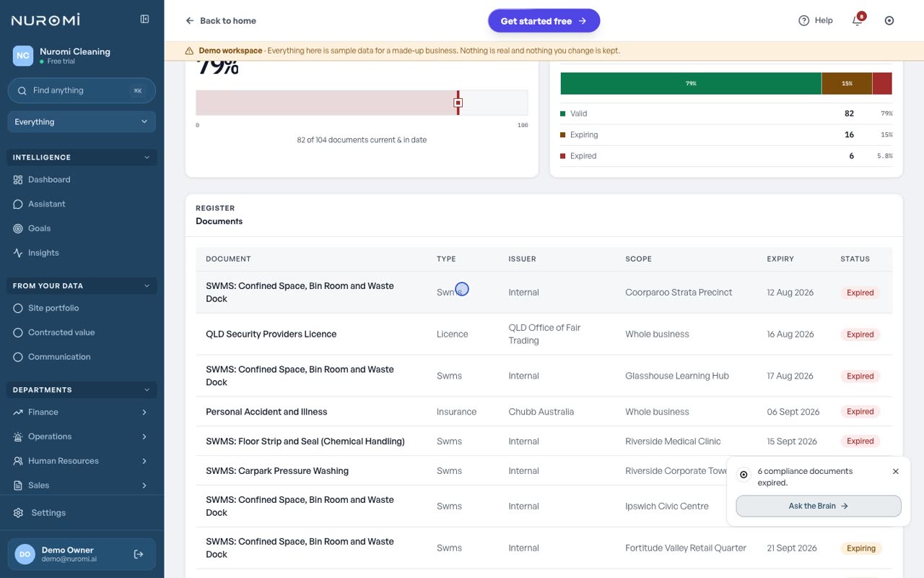The width and height of the screenshot is (924, 578).
Task: Expand the Human Resources department
Action: (x=82, y=461)
